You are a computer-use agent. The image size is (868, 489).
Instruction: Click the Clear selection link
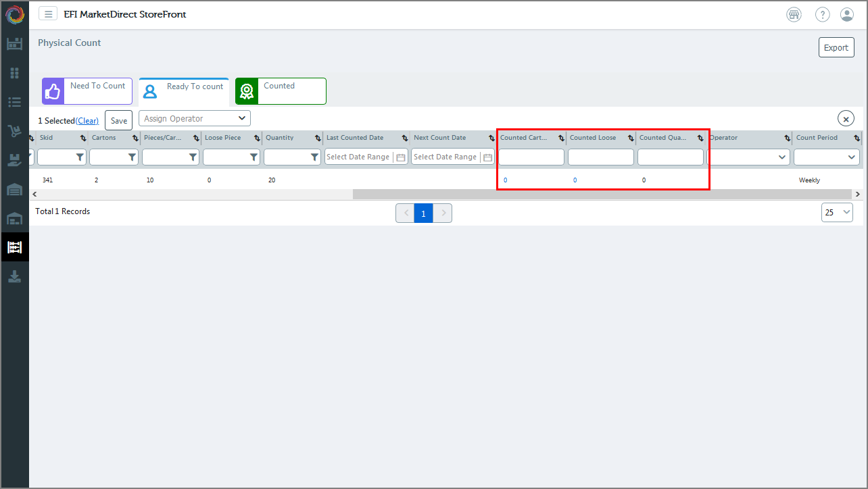coord(87,121)
